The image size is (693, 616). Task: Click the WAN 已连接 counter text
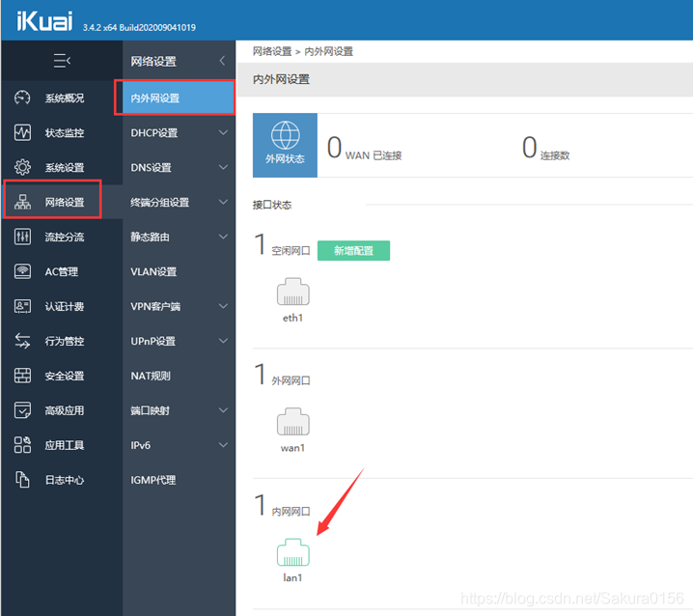(374, 155)
